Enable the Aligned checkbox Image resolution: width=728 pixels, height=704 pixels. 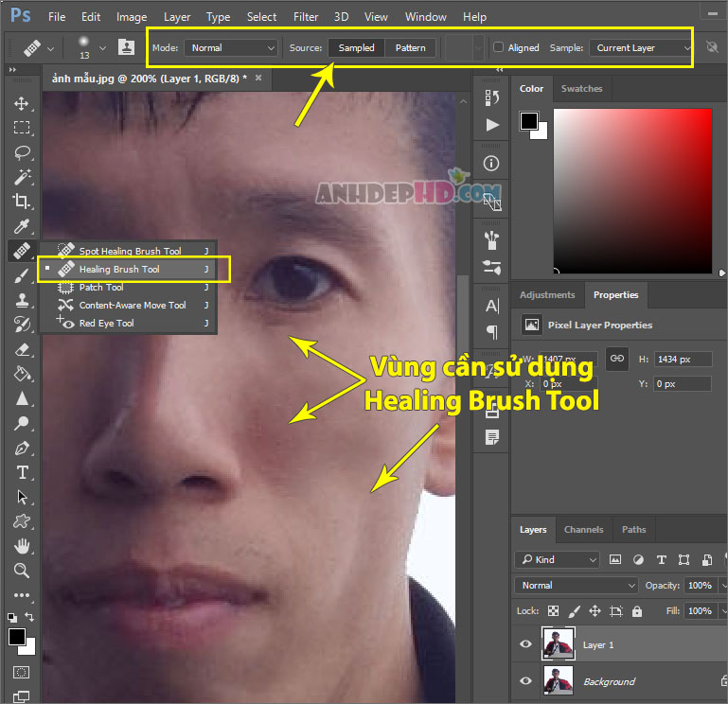(498, 47)
